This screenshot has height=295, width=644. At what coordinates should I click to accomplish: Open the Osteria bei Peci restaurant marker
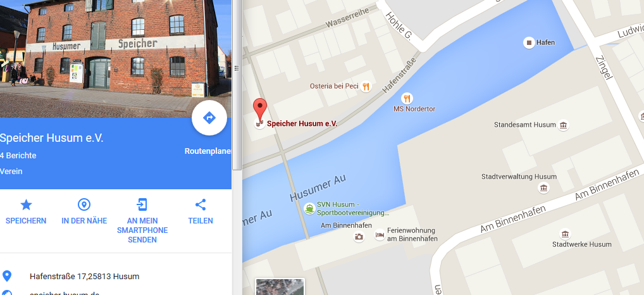(x=366, y=87)
